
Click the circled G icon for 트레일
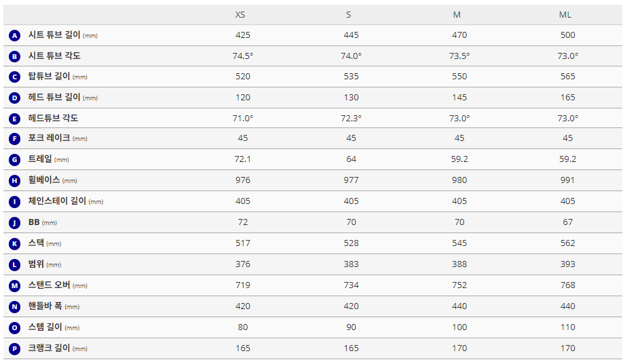pyautogui.click(x=15, y=160)
